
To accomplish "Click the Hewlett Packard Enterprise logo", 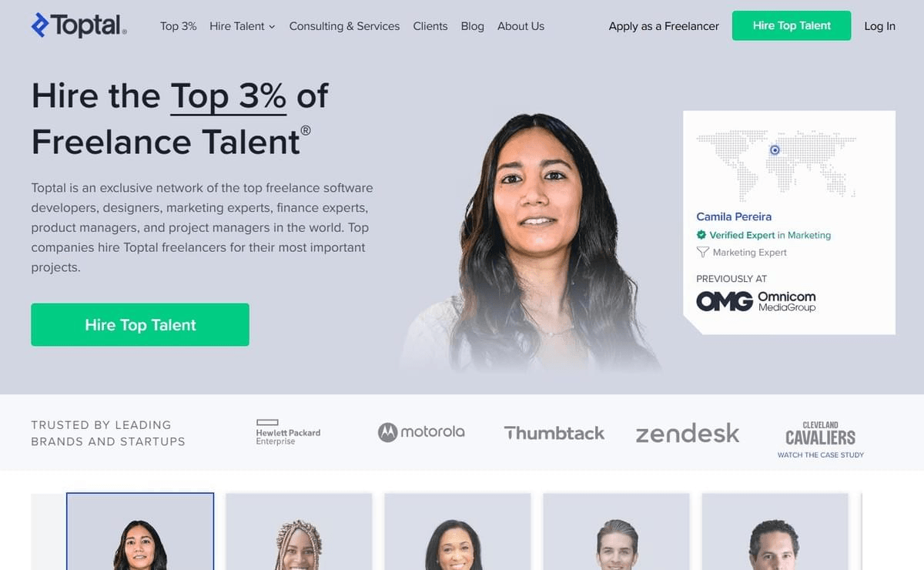I will point(288,432).
